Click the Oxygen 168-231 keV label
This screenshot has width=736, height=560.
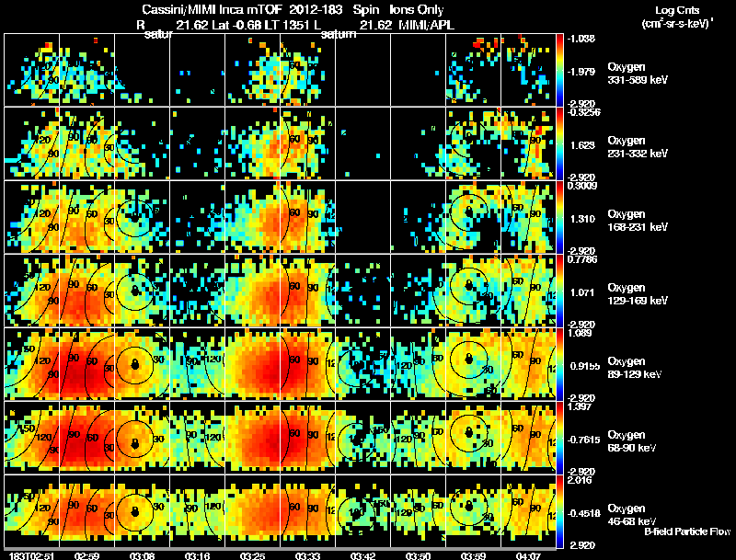(638, 221)
